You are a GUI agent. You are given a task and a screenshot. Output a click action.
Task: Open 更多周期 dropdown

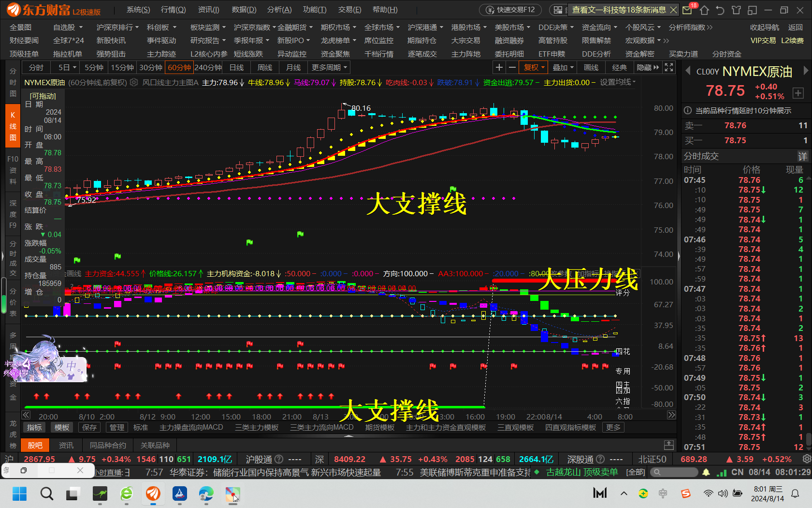[x=329, y=67]
